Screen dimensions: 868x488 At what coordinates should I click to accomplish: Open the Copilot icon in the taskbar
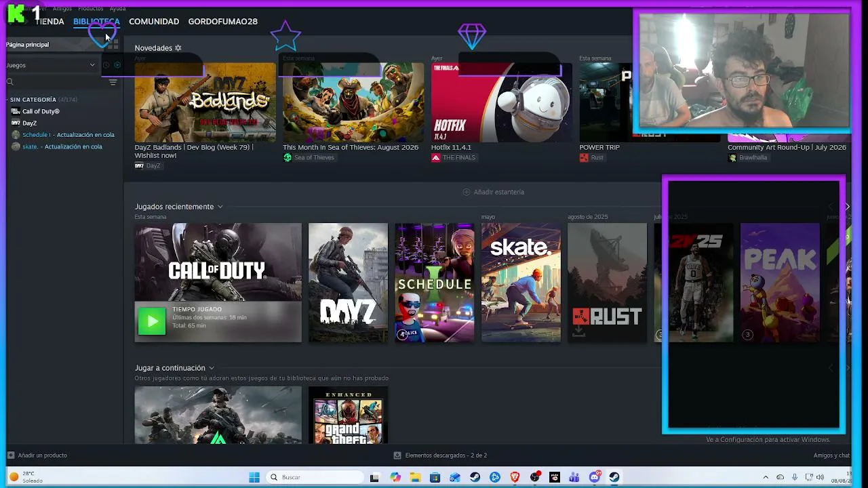click(x=395, y=477)
